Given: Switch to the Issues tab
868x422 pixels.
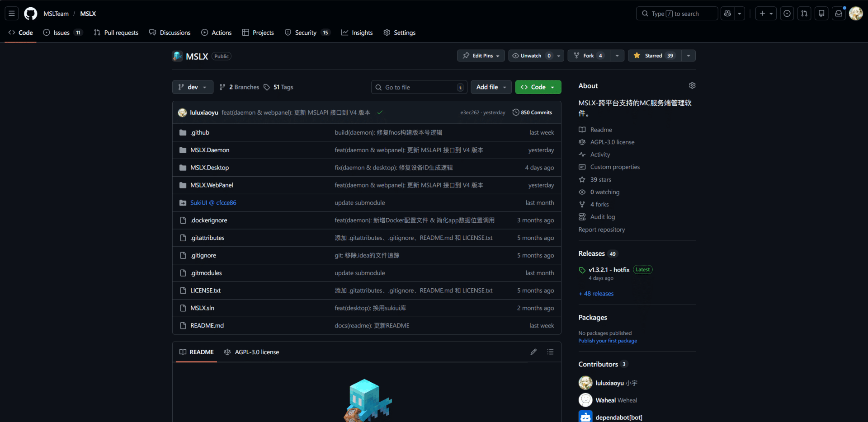Looking at the screenshot, I should pyautogui.click(x=62, y=33).
